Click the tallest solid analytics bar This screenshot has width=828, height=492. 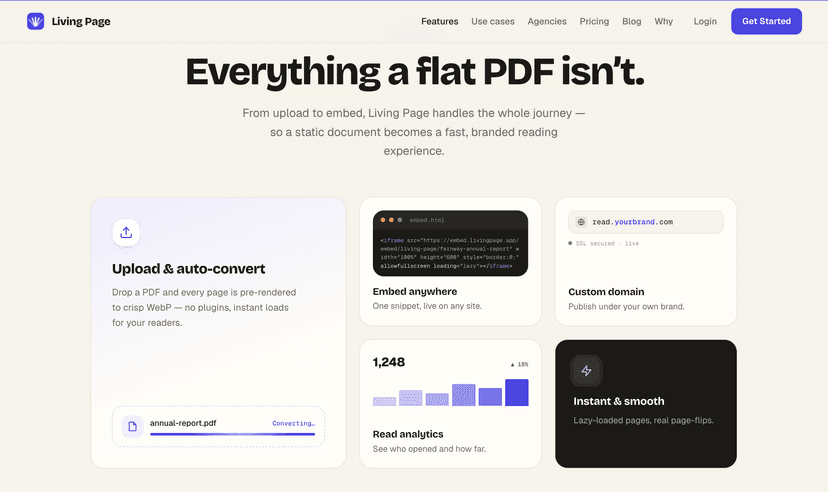516,392
